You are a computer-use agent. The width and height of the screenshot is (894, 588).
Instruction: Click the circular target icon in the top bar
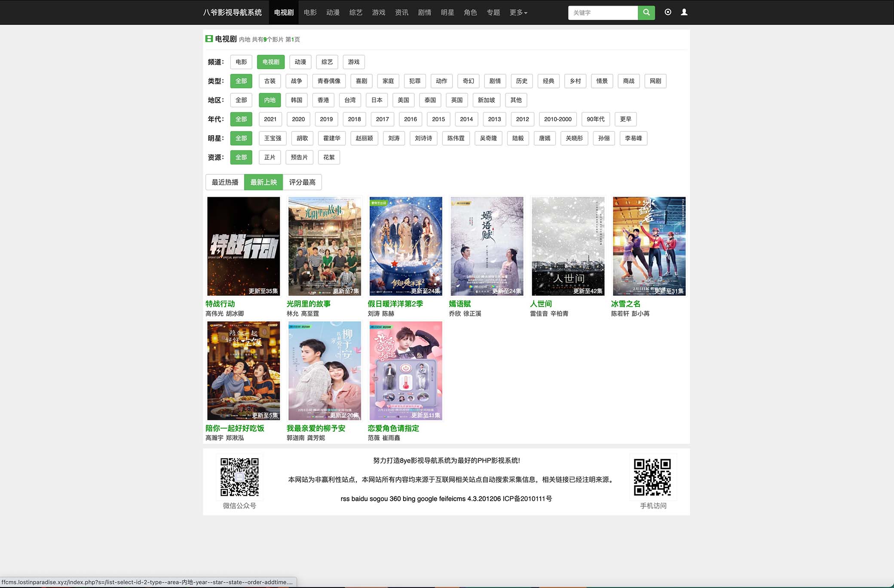pos(667,12)
